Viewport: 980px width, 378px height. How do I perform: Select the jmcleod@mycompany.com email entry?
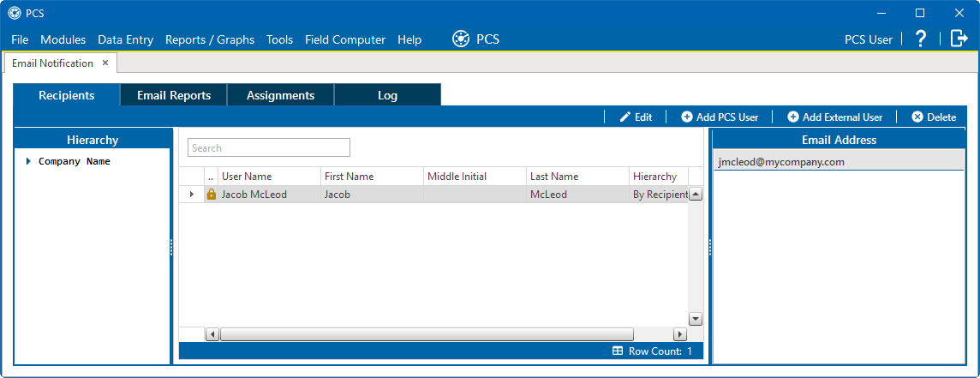point(840,162)
